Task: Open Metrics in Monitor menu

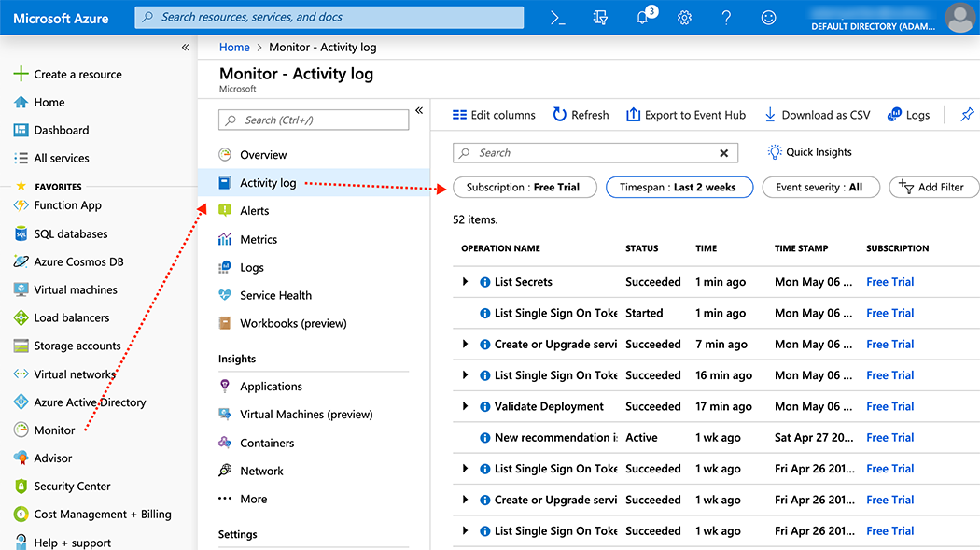Action: point(247,239)
